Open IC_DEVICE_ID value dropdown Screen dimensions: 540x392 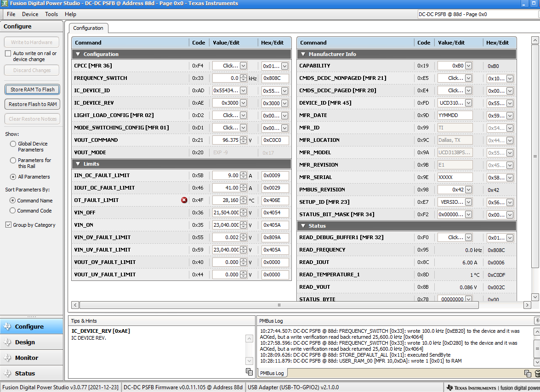243,90
